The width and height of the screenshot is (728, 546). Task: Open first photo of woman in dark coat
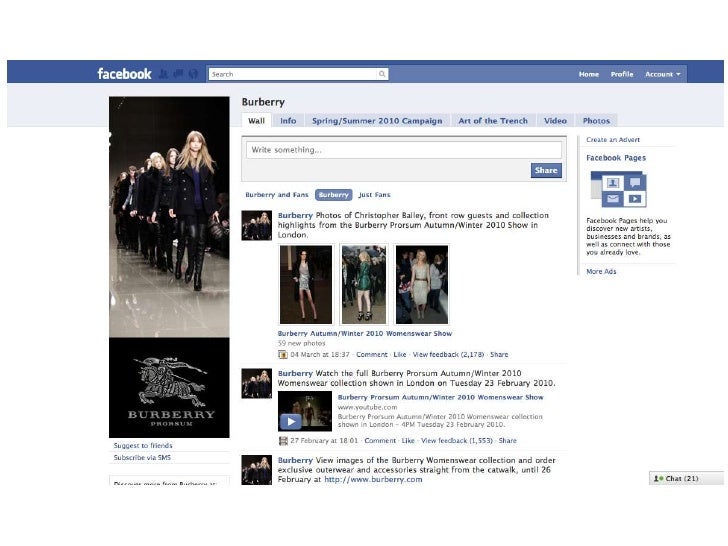[x=306, y=285]
